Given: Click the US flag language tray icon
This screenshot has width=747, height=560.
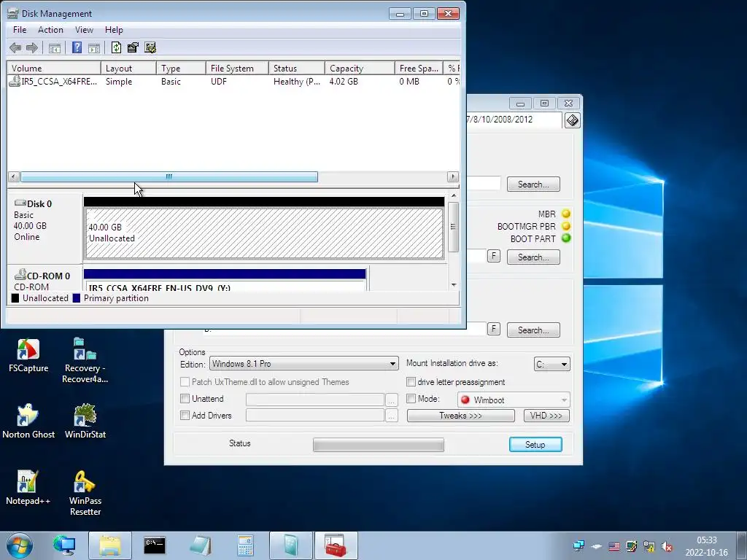Looking at the screenshot, I should pyautogui.click(x=614, y=546).
